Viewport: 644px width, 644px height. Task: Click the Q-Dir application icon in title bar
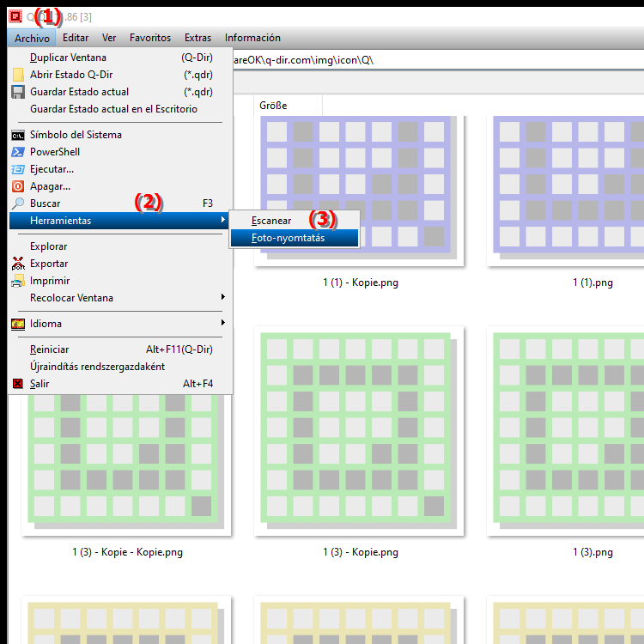click(15, 16)
